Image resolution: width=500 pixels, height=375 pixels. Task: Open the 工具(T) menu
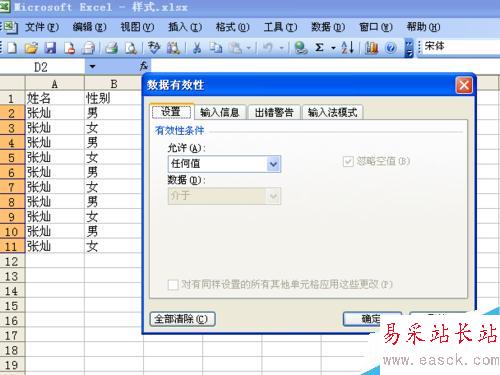(280, 27)
